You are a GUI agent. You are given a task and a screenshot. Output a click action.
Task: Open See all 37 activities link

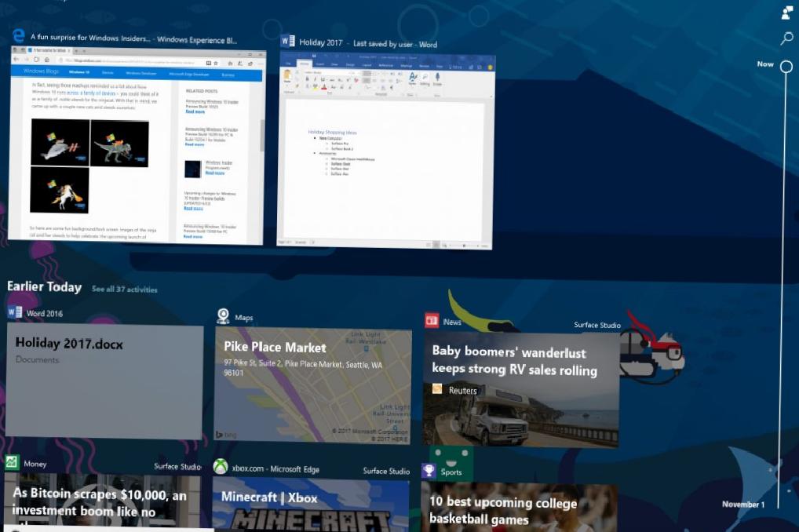pyautogui.click(x=124, y=290)
